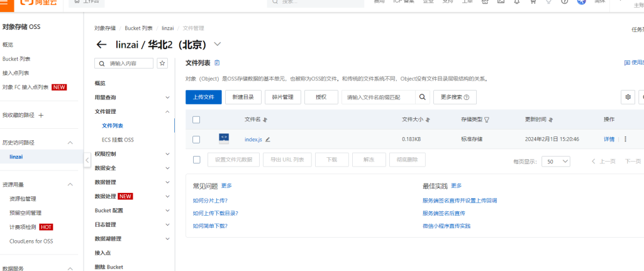Expand 数据安全 menu section
Image resolution: width=644 pixels, height=271 pixels.
pyautogui.click(x=167, y=168)
